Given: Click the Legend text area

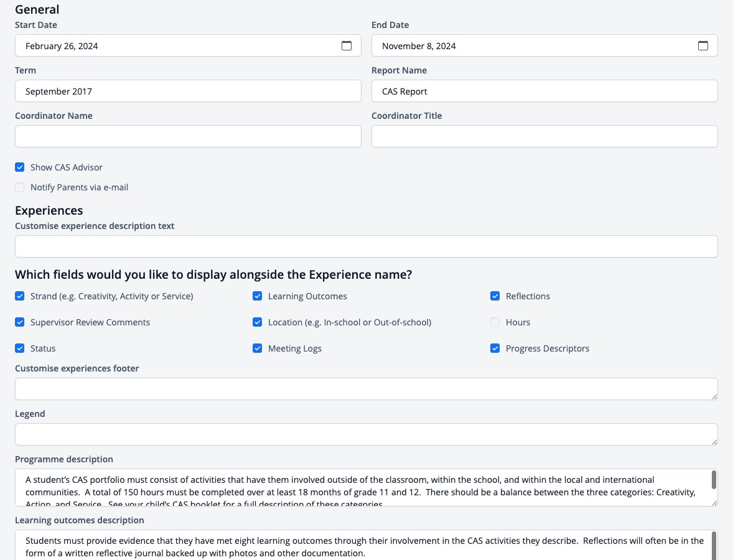Looking at the screenshot, I should click(366, 434).
